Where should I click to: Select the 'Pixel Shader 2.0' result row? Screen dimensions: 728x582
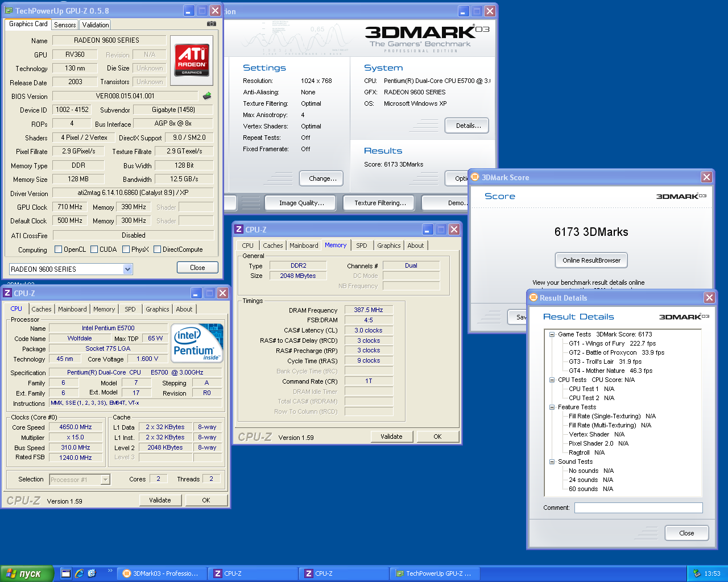tap(598, 443)
